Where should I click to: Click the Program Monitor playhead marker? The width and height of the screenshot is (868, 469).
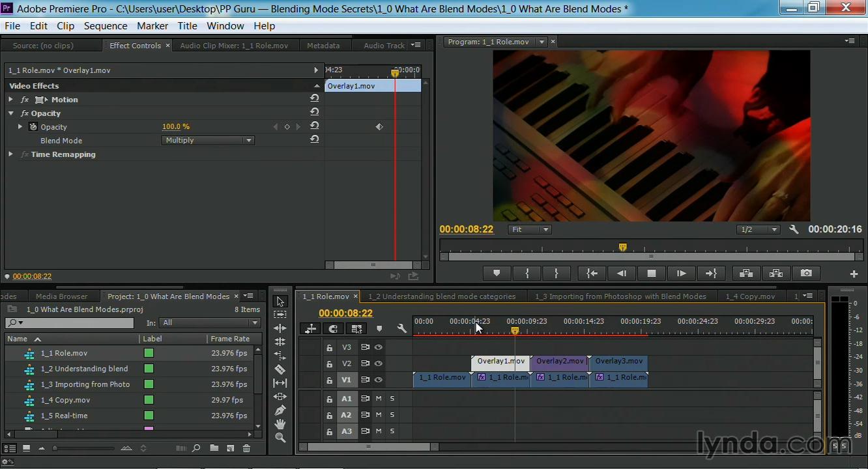622,247
